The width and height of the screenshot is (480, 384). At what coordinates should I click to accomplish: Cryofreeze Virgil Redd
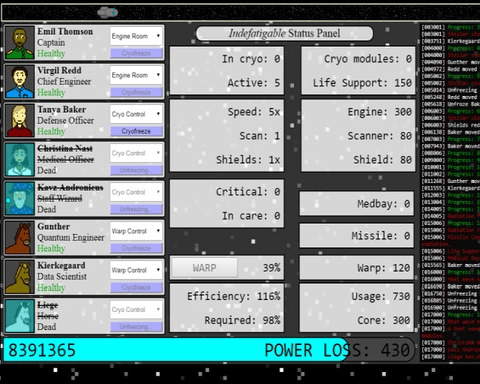click(136, 92)
